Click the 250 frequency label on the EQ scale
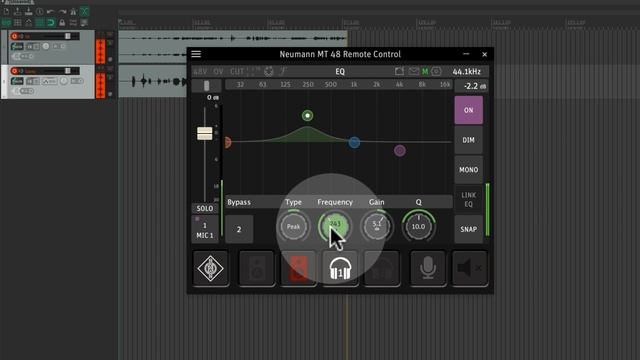The image size is (640, 360). pyautogui.click(x=308, y=84)
